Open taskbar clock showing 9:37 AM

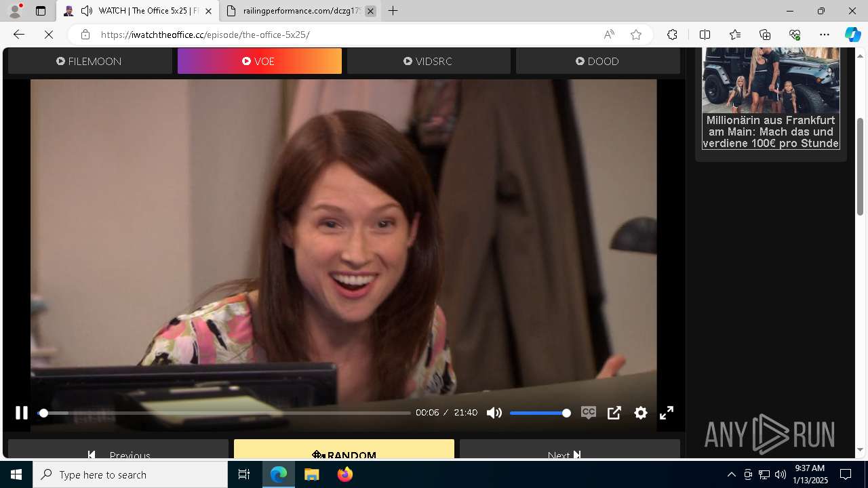[x=811, y=474]
